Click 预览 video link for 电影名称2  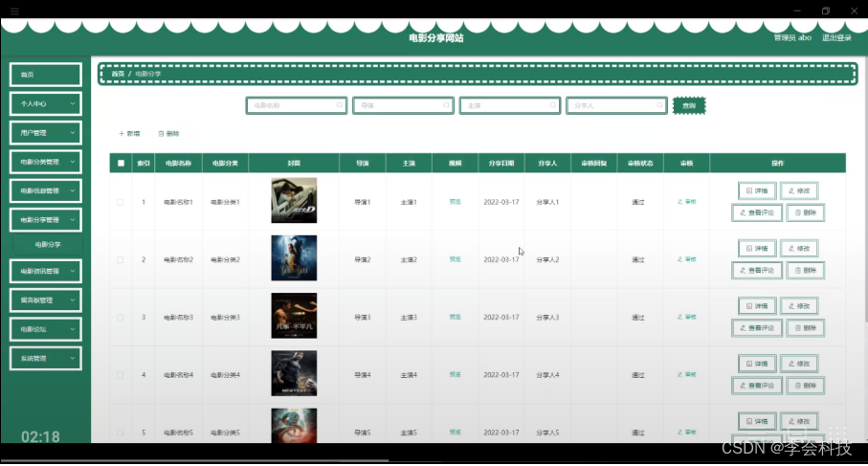[455, 259]
